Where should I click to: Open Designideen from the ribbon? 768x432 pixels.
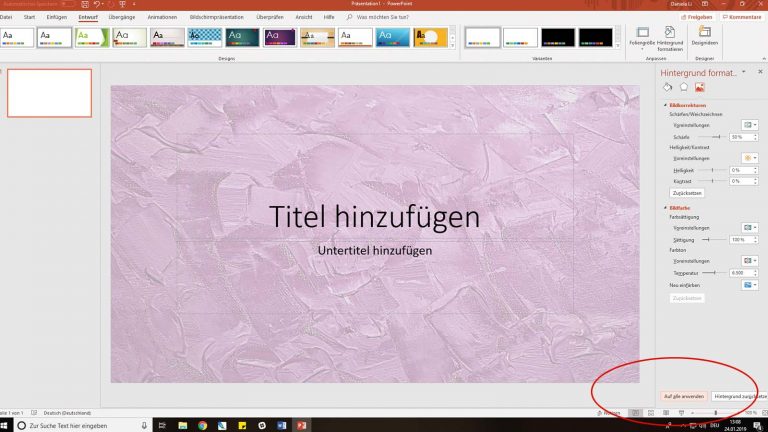pos(705,33)
